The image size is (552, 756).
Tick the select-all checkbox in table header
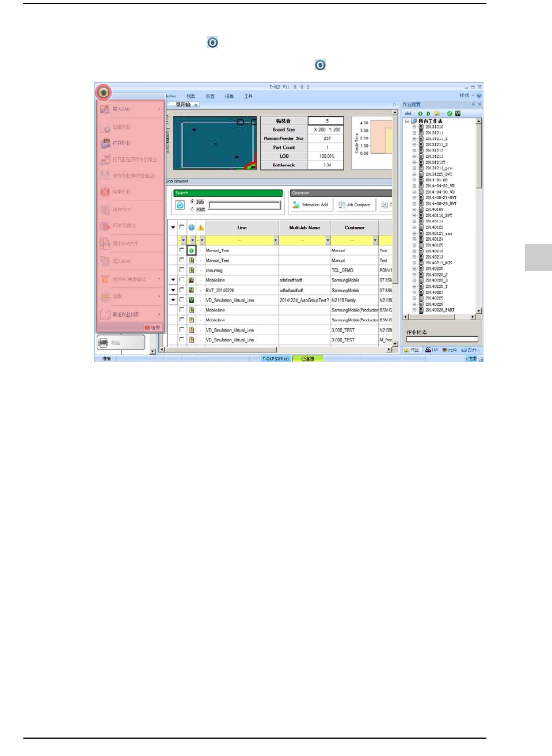182,227
